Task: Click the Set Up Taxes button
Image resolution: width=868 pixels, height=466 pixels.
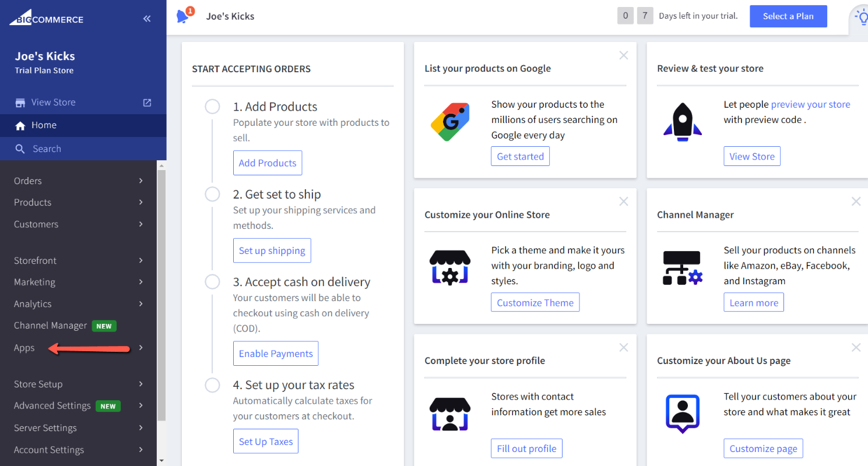Action: pyautogui.click(x=266, y=442)
